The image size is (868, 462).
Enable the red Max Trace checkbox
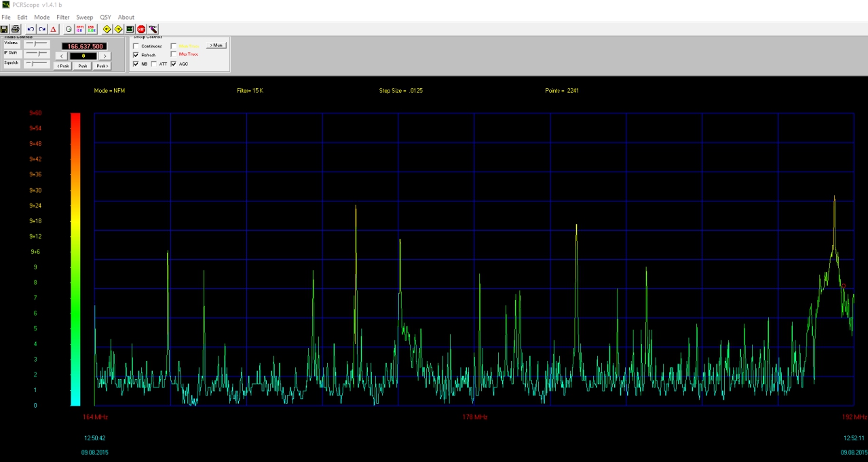(174, 54)
